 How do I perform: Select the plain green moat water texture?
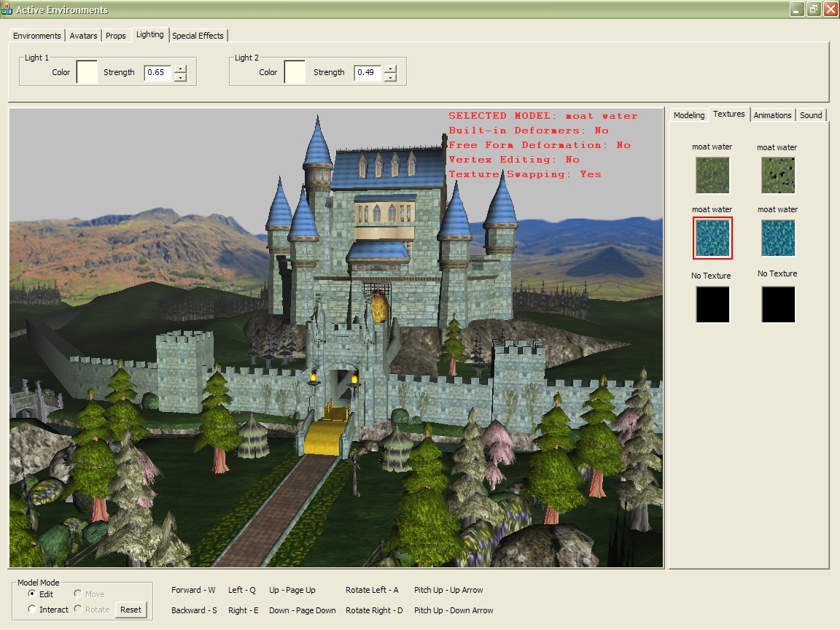712,175
